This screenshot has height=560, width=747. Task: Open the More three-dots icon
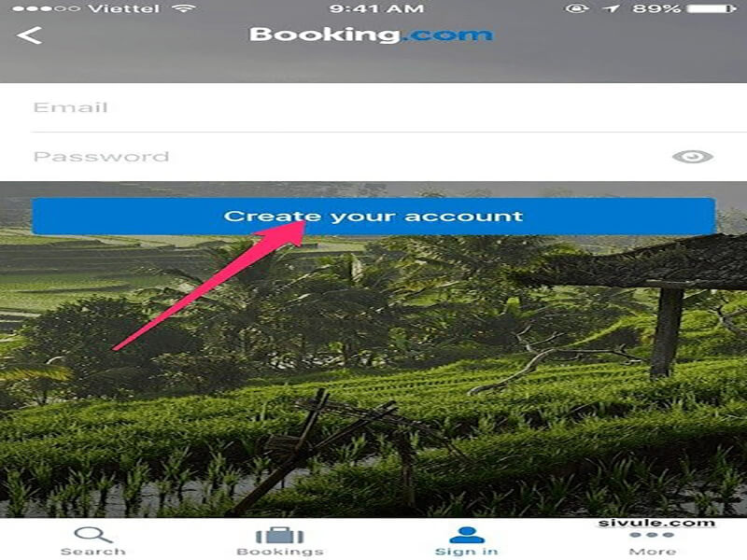point(652,535)
